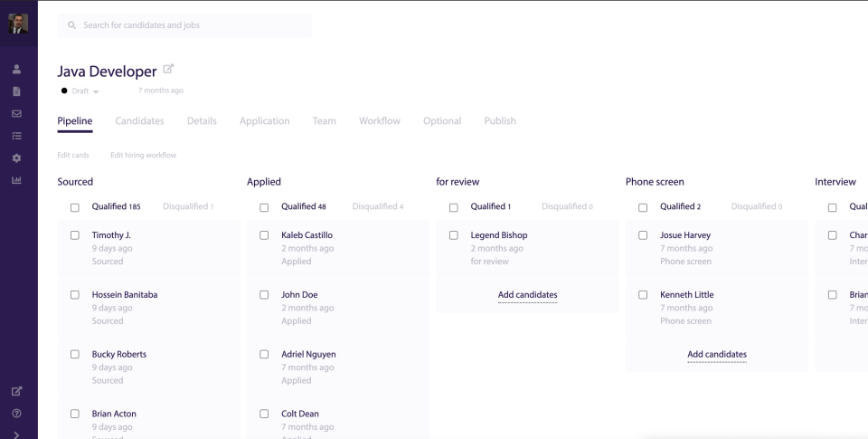Switch to the Candidates tab
The height and width of the screenshot is (439, 868).
[139, 121]
